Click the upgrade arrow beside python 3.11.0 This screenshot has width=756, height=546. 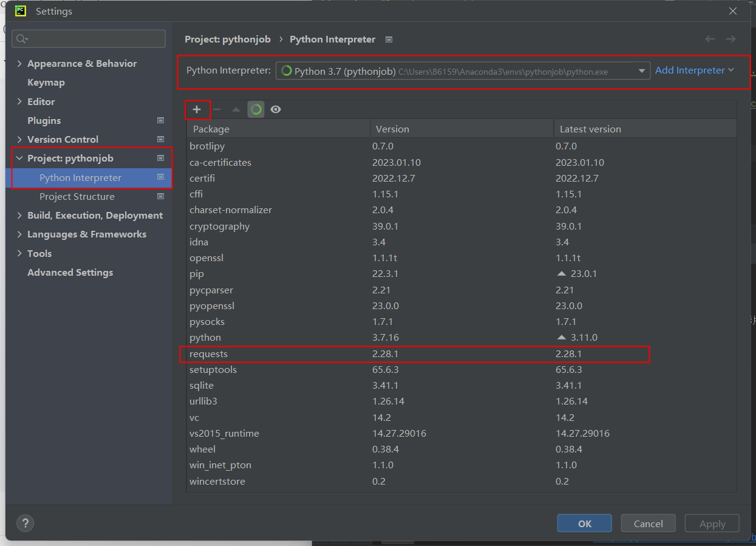click(561, 337)
